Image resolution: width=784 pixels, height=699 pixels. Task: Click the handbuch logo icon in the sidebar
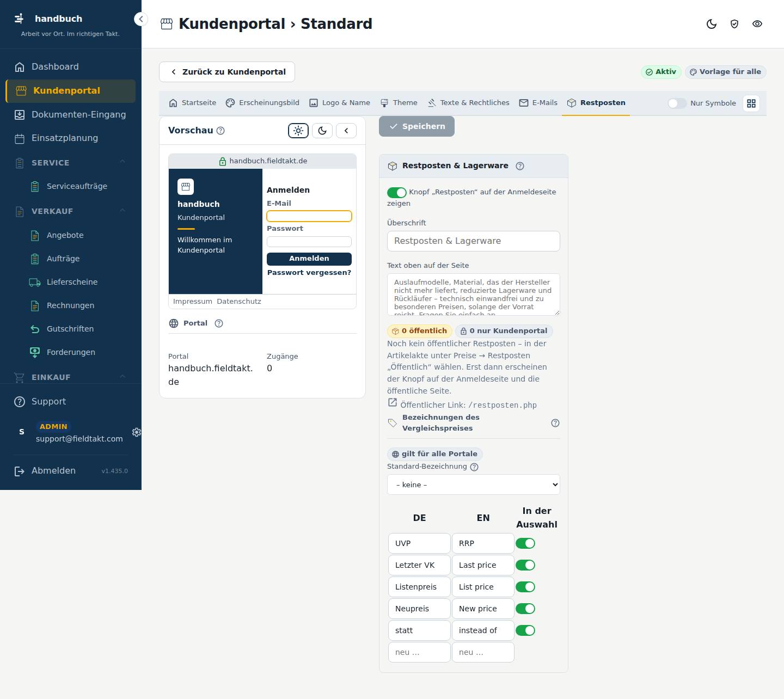(19, 19)
